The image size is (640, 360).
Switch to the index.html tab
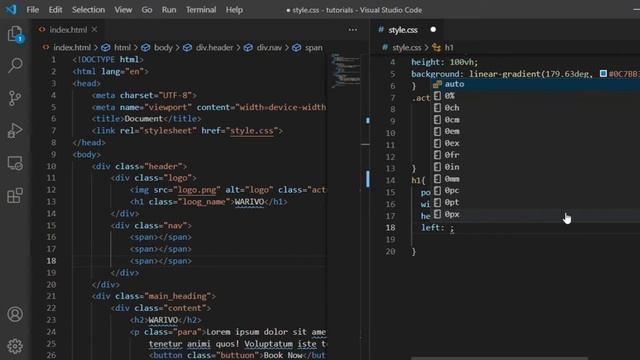click(x=68, y=30)
